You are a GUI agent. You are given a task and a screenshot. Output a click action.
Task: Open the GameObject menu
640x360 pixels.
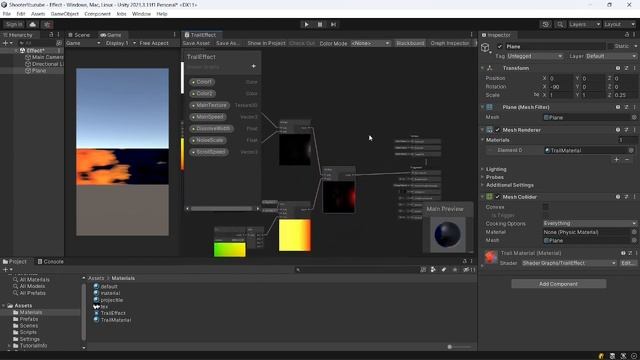tap(64, 14)
